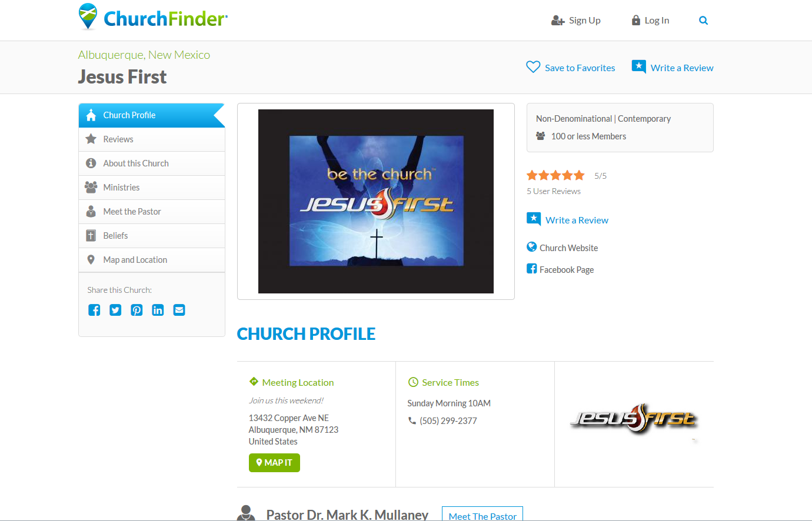This screenshot has width=812, height=521.
Task: Click the search magnifier icon in header
Action: pyautogui.click(x=703, y=21)
